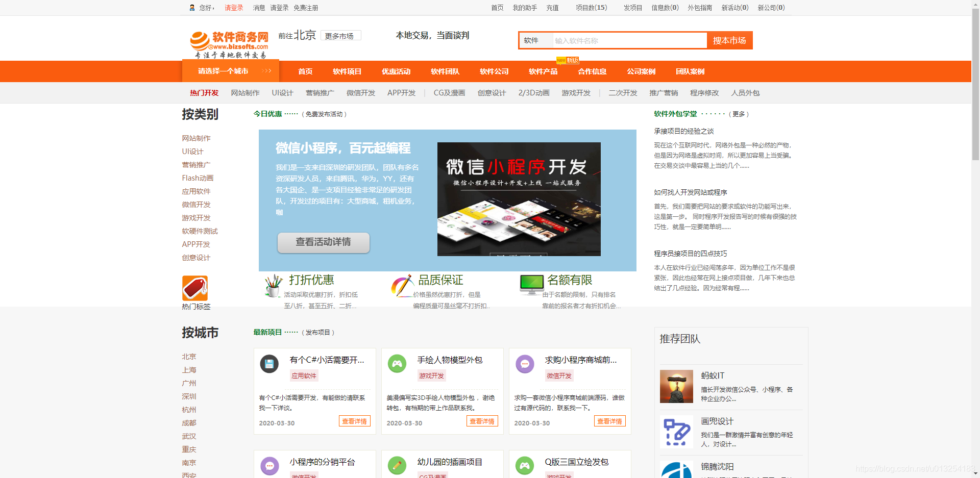Select 游戏开发 in the sub navigation bar
Screen dimensions: 980x478
(x=576, y=93)
